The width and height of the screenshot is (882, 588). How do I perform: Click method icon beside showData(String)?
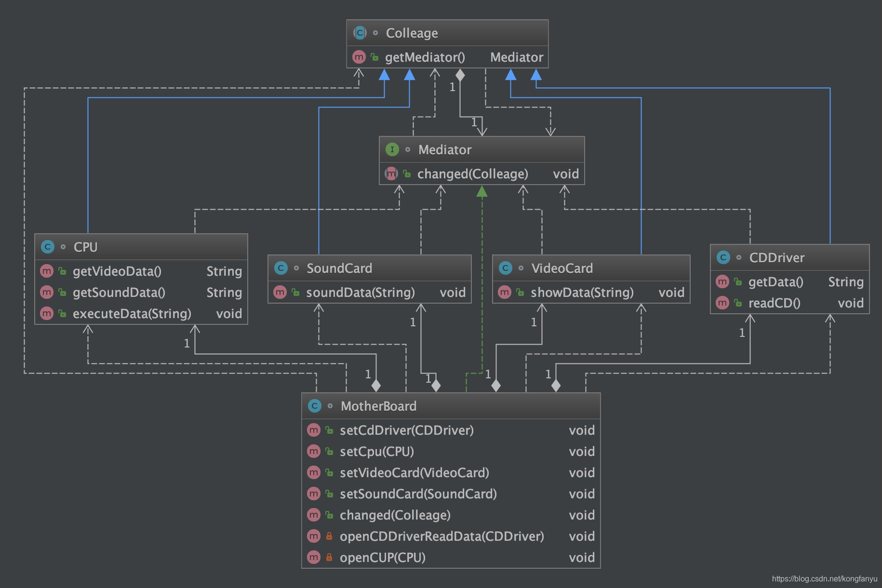504,292
